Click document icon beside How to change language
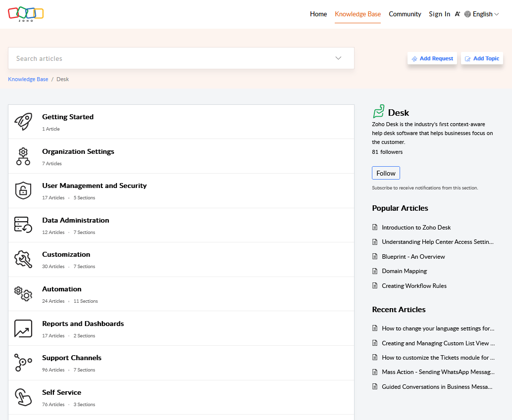This screenshot has width=512, height=420. [375, 328]
